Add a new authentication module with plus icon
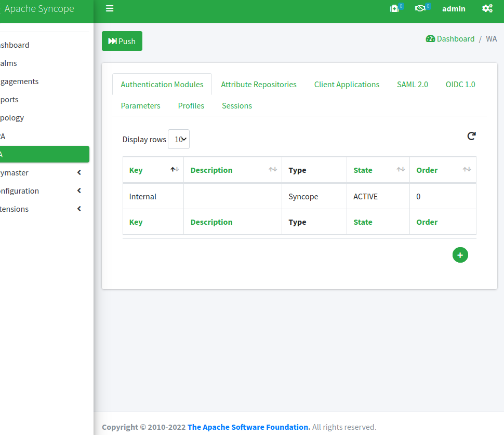The image size is (504, 435). [x=460, y=255]
